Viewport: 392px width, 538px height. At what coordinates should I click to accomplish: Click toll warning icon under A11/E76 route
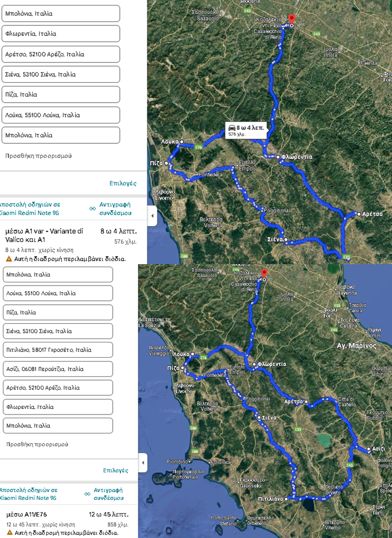tap(9, 532)
